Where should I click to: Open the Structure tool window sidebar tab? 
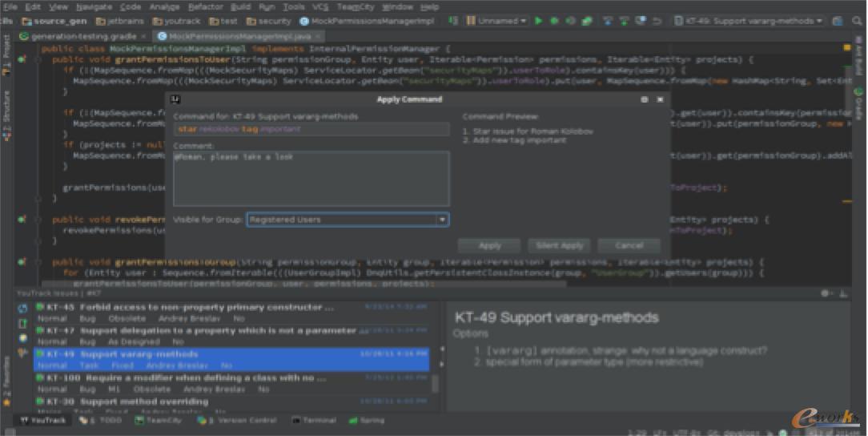[x=6, y=115]
